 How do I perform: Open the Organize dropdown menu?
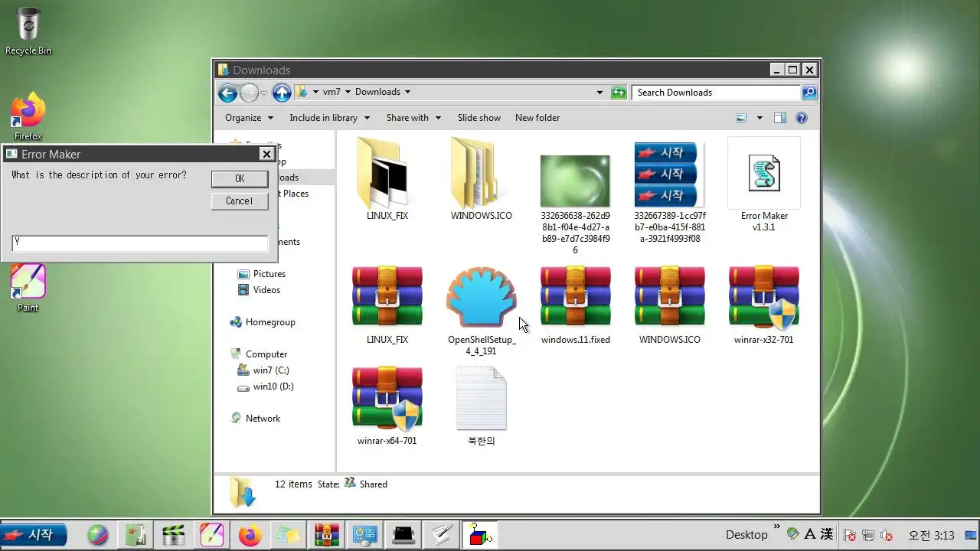click(x=249, y=118)
